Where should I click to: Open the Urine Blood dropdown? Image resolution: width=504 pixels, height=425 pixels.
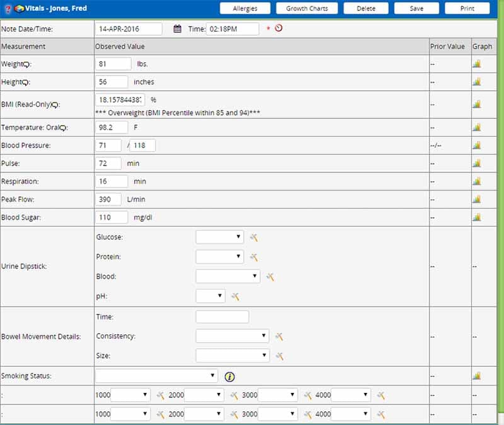[227, 276]
